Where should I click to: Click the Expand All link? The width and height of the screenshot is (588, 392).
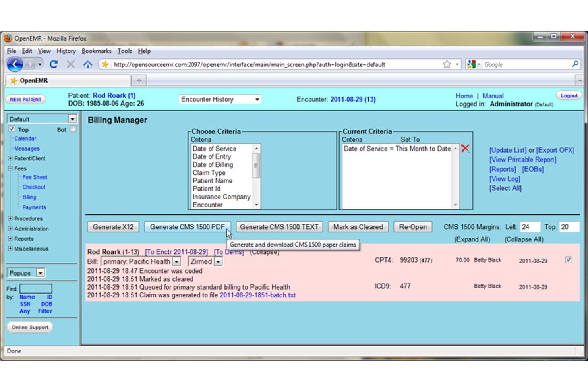(x=472, y=239)
